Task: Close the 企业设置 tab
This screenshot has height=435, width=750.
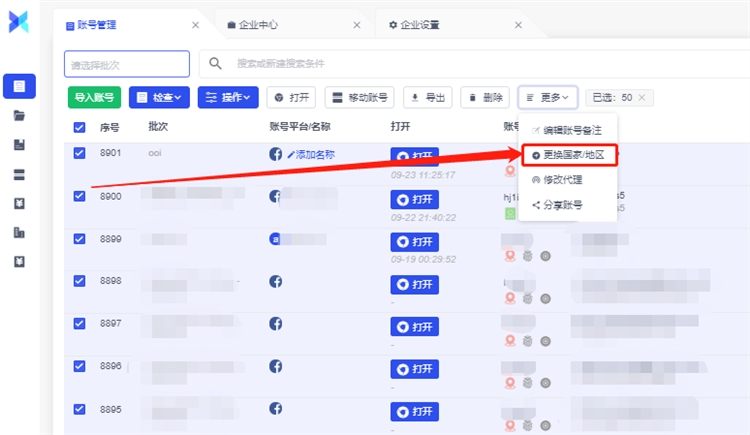Action: coord(518,25)
